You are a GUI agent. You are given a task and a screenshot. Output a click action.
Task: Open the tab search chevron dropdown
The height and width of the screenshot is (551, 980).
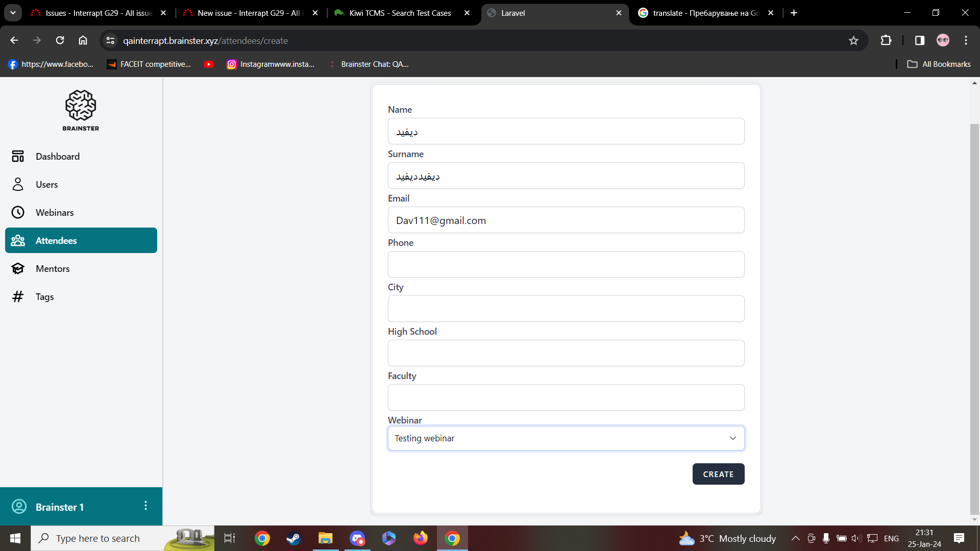pos(13,13)
